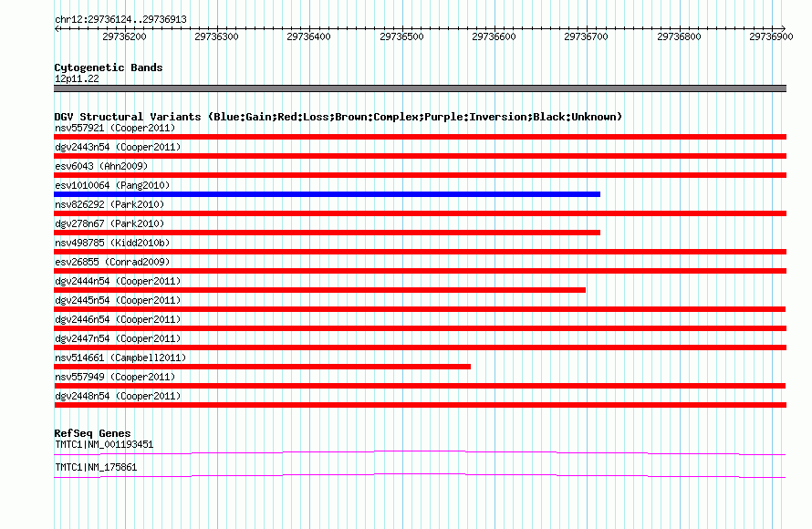
Task: Click the magenta gene line for NM_175861
Action: (x=420, y=476)
